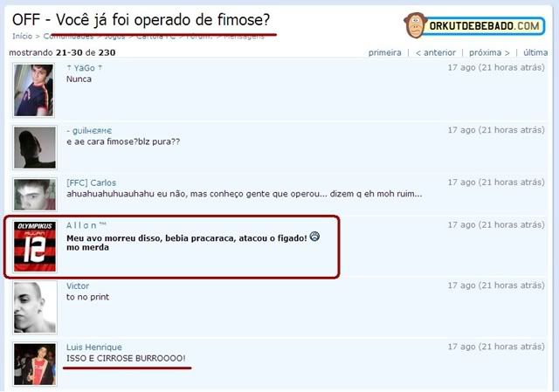Screen dimensions: 559x392
Task: Jump to the 'última' page
Action: pyautogui.click(x=535, y=52)
